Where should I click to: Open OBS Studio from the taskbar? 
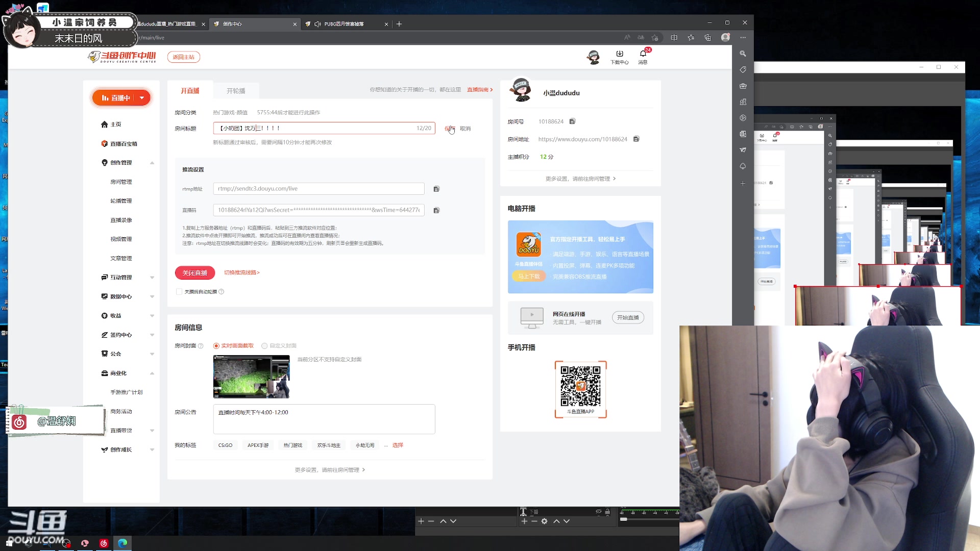pyautogui.click(x=66, y=543)
